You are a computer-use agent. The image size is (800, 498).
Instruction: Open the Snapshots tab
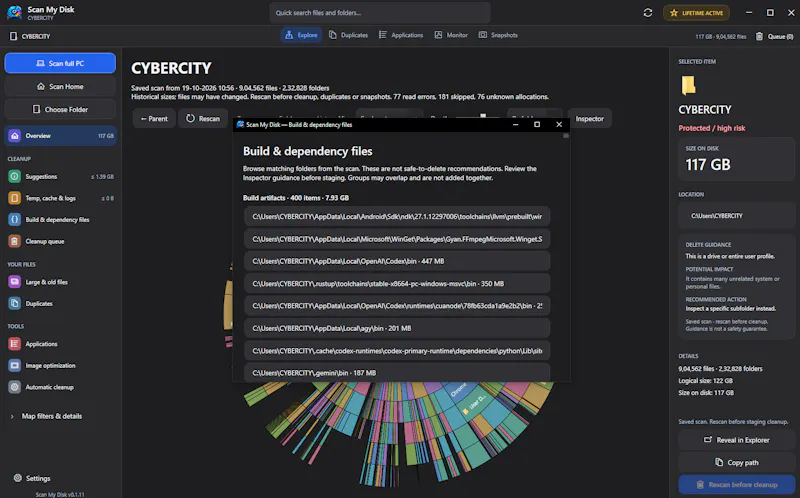pyautogui.click(x=498, y=35)
